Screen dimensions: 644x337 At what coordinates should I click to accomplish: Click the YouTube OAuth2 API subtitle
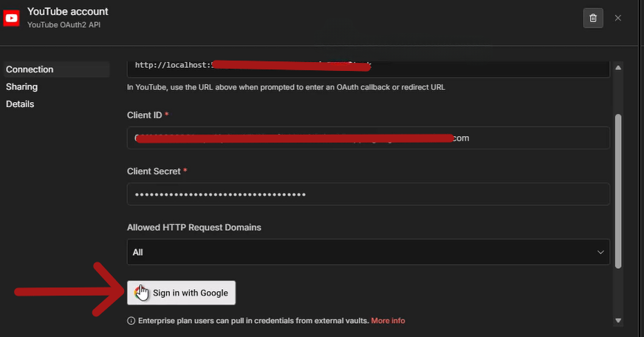64,24
